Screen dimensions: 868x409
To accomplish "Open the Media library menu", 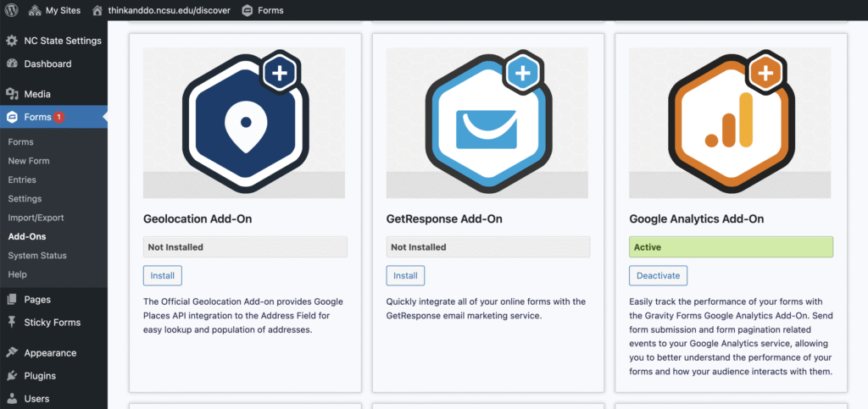I will point(37,94).
